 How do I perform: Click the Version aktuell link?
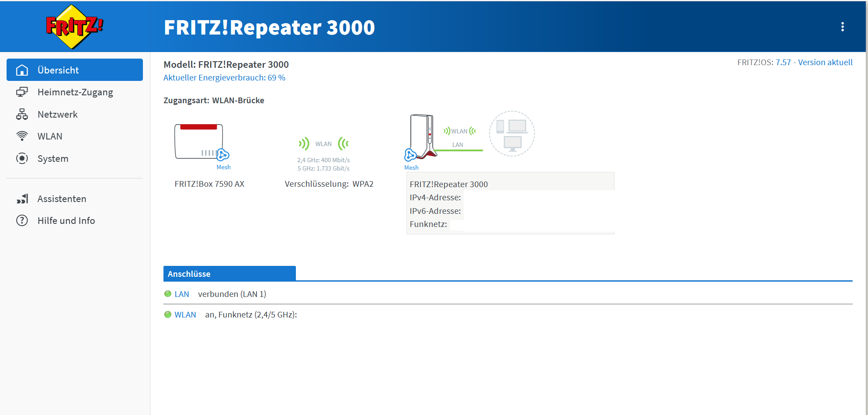pyautogui.click(x=825, y=62)
